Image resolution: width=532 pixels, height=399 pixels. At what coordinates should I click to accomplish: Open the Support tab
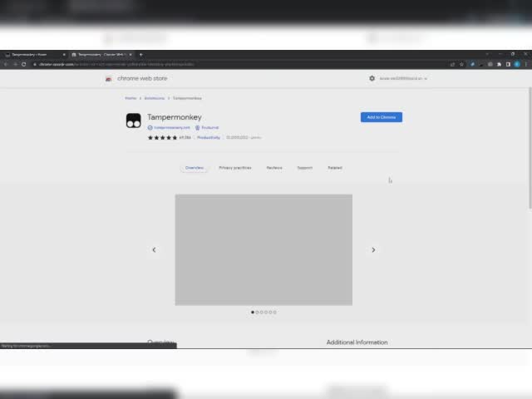[305, 168]
